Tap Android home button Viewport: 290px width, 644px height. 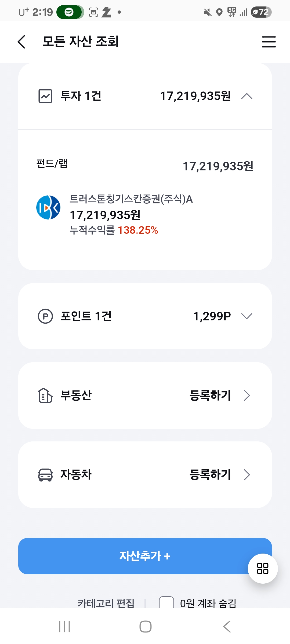coord(145,627)
